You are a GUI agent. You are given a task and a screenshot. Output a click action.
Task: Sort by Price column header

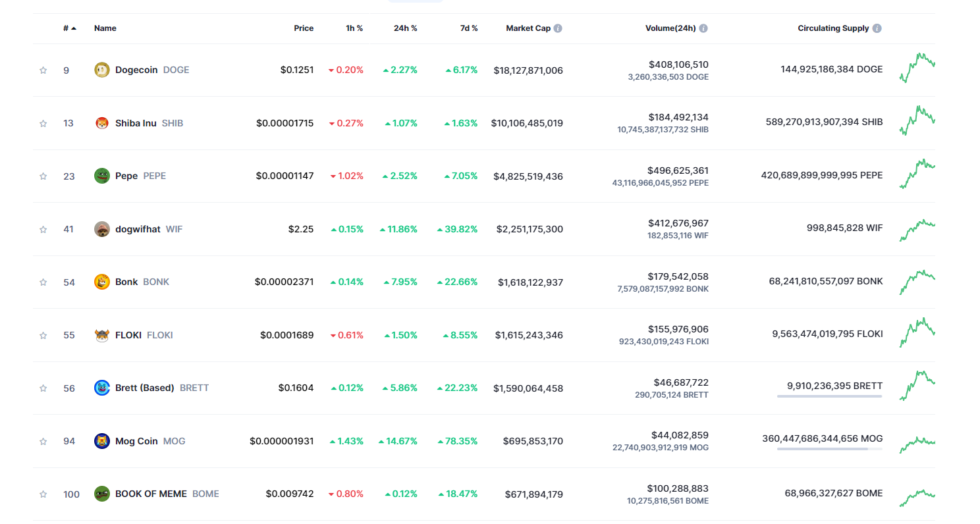coord(304,28)
